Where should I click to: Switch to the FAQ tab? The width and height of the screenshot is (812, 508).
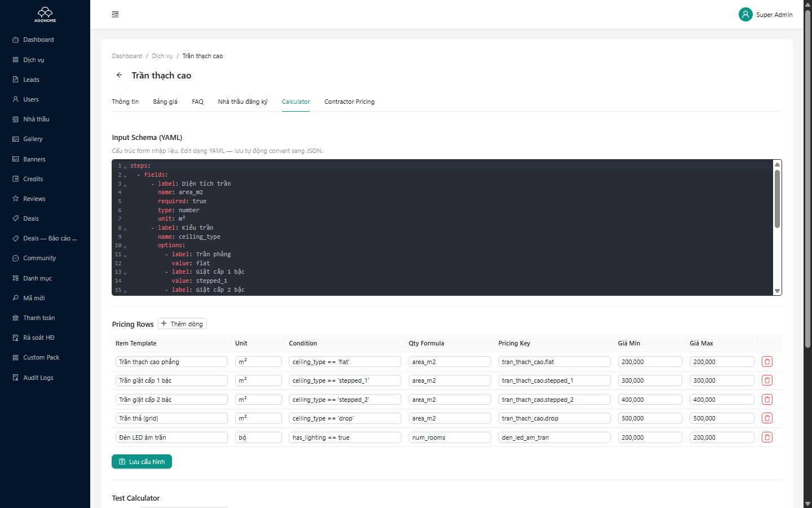pyautogui.click(x=197, y=102)
